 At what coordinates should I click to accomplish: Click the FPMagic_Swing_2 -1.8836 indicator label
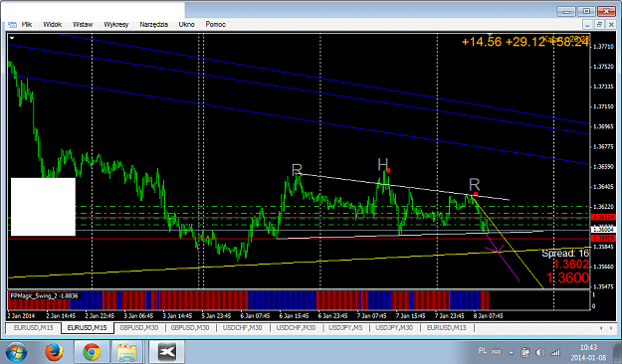tap(44, 295)
